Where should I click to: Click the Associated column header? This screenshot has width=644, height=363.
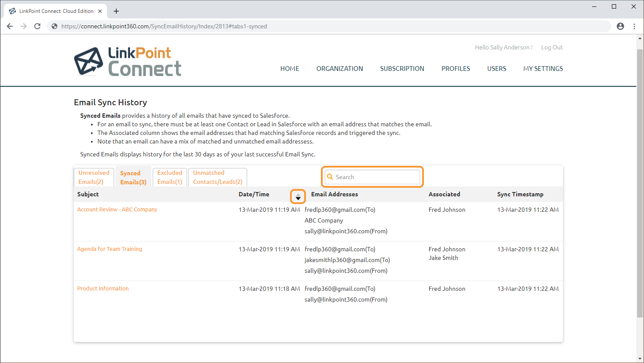[444, 194]
